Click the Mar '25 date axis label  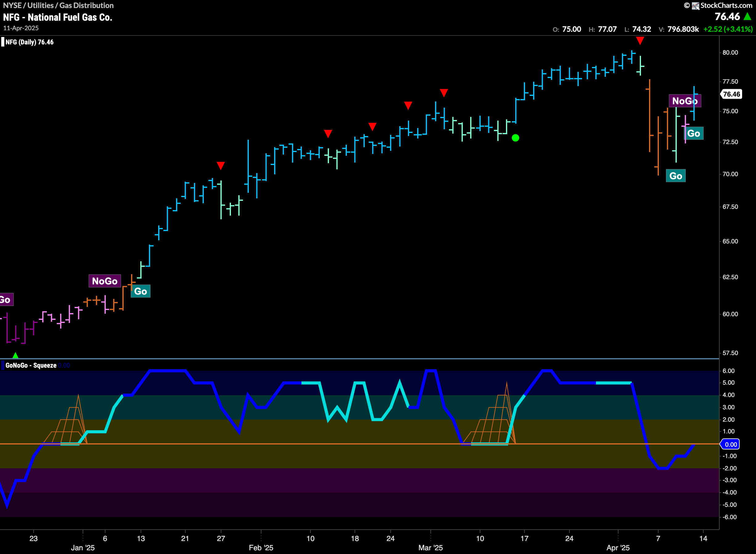click(x=431, y=548)
